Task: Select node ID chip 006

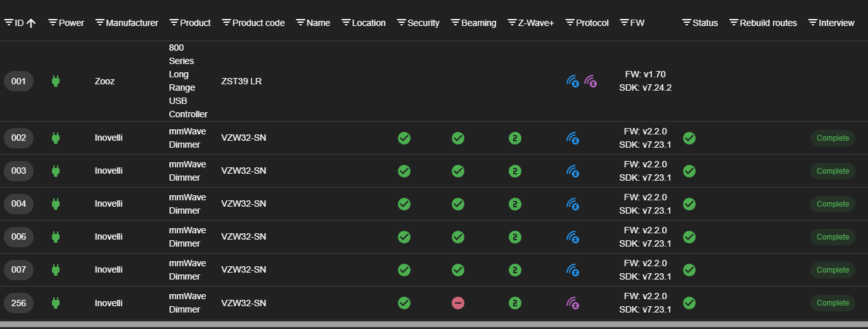Action: (x=18, y=237)
